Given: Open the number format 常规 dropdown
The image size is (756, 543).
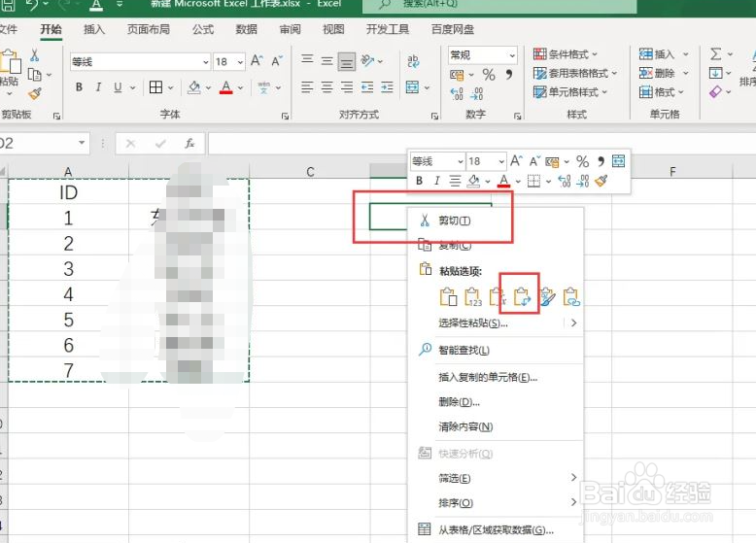Looking at the screenshot, I should [512, 55].
